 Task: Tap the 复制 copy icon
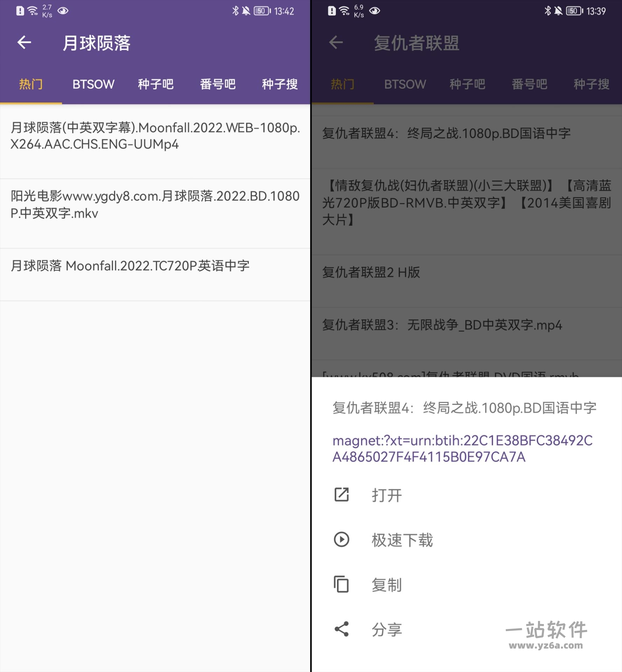[341, 584]
